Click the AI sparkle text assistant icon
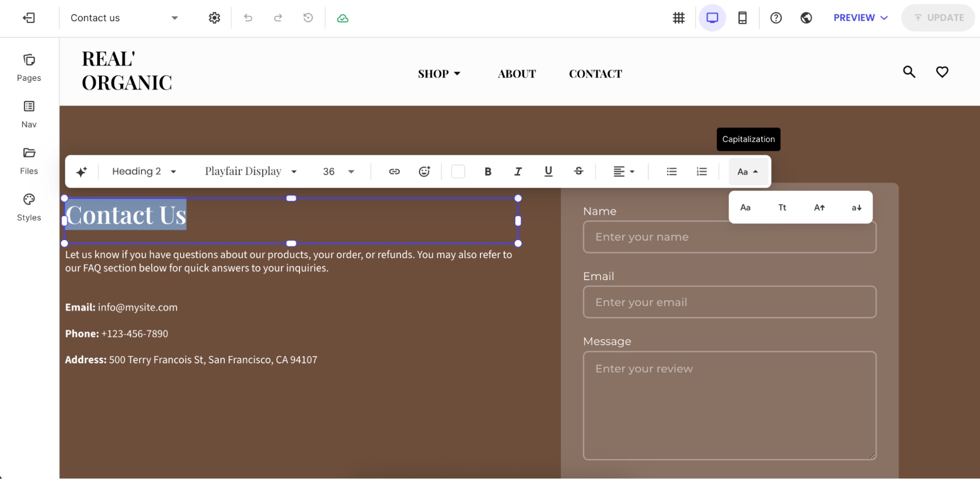Image resolution: width=980 pixels, height=479 pixels. click(x=82, y=171)
